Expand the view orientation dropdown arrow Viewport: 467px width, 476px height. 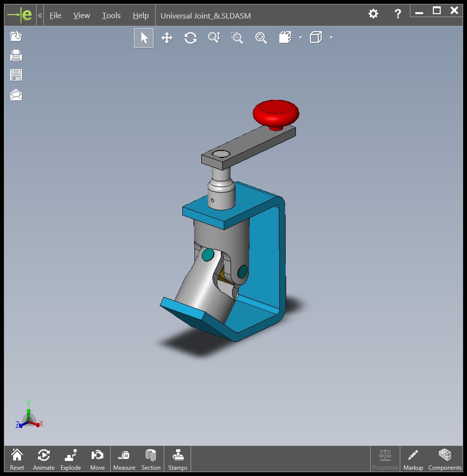tap(300, 38)
